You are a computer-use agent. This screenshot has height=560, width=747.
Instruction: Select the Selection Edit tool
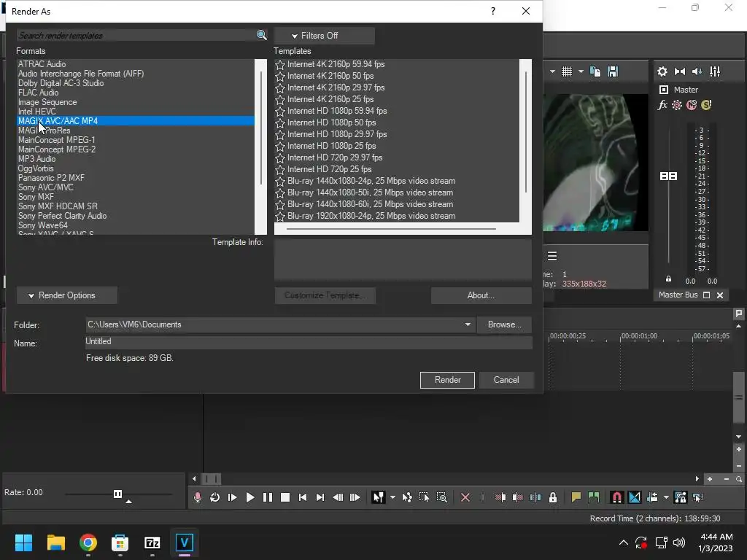click(x=424, y=497)
